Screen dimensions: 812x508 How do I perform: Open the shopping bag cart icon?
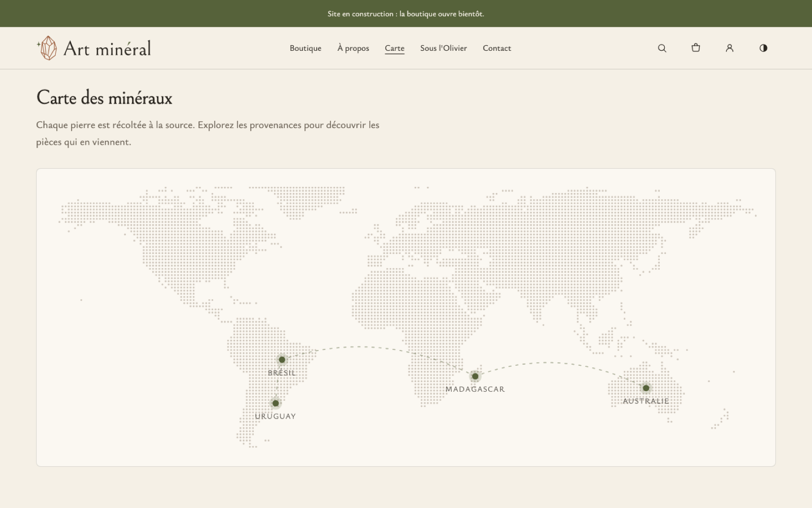(x=696, y=48)
